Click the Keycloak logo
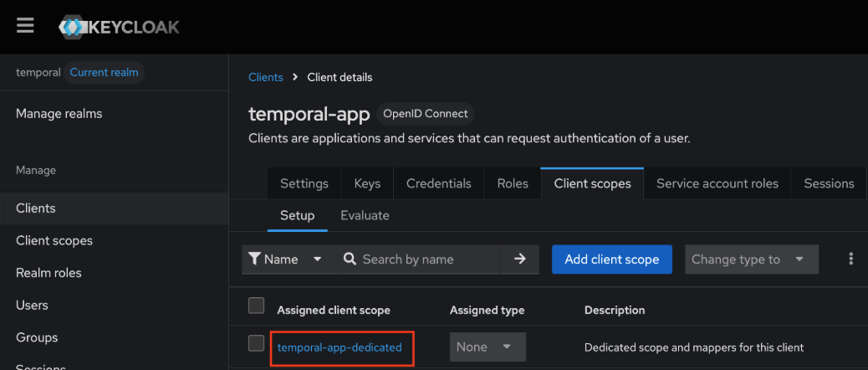 click(x=119, y=27)
